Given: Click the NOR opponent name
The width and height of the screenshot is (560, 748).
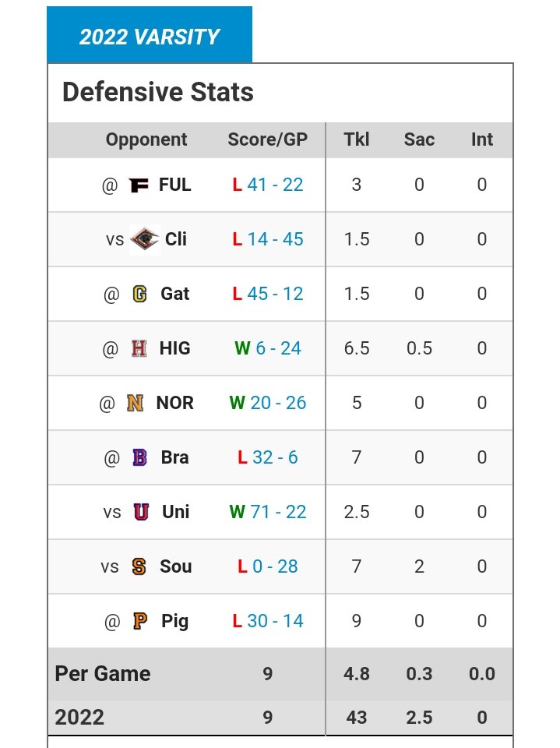Looking at the screenshot, I should (175, 403).
